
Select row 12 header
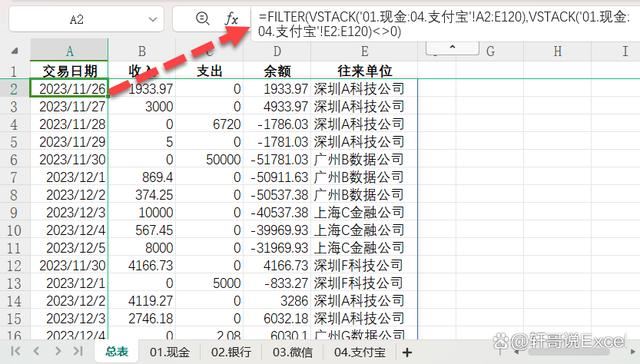coord(14,265)
